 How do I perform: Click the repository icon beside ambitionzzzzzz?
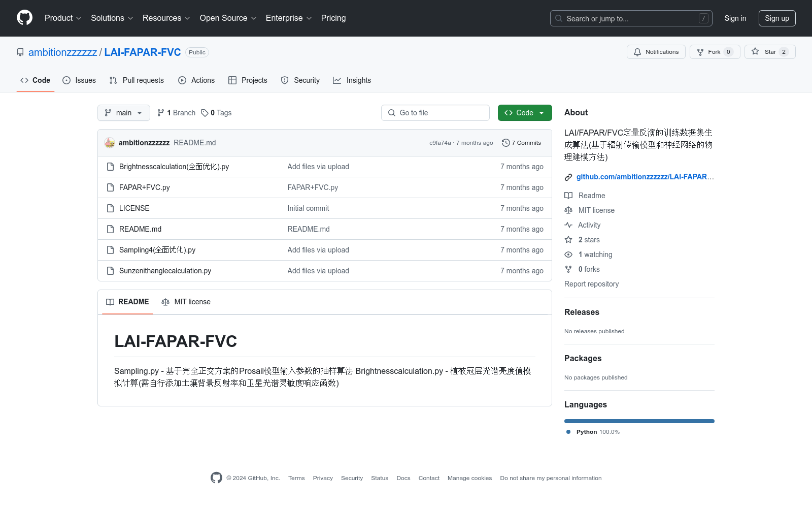coord(20,52)
